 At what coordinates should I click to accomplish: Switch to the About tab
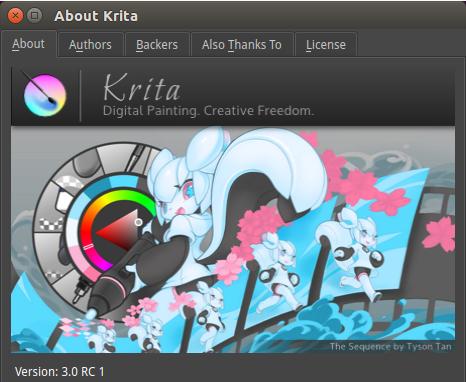29,44
